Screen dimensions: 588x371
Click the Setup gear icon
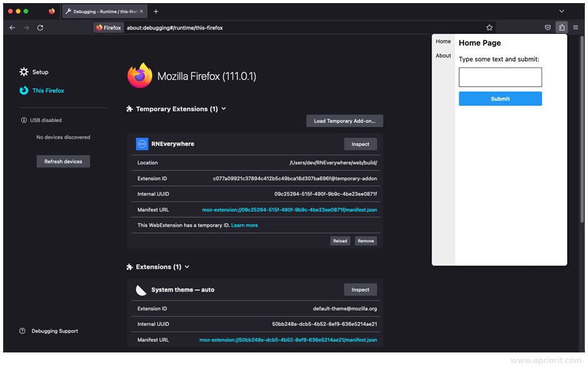click(24, 72)
